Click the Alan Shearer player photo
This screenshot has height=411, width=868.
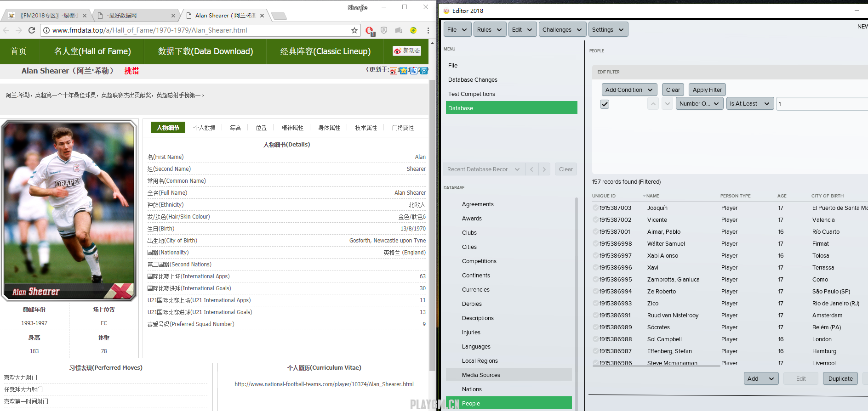pyautogui.click(x=69, y=210)
